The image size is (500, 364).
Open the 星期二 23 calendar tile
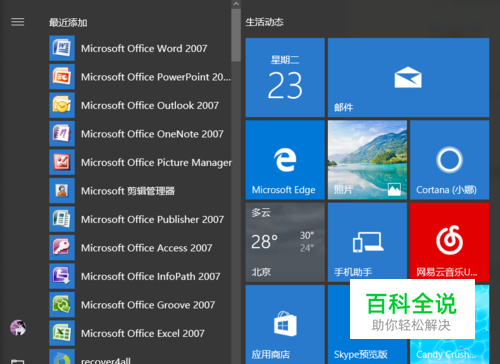285,78
